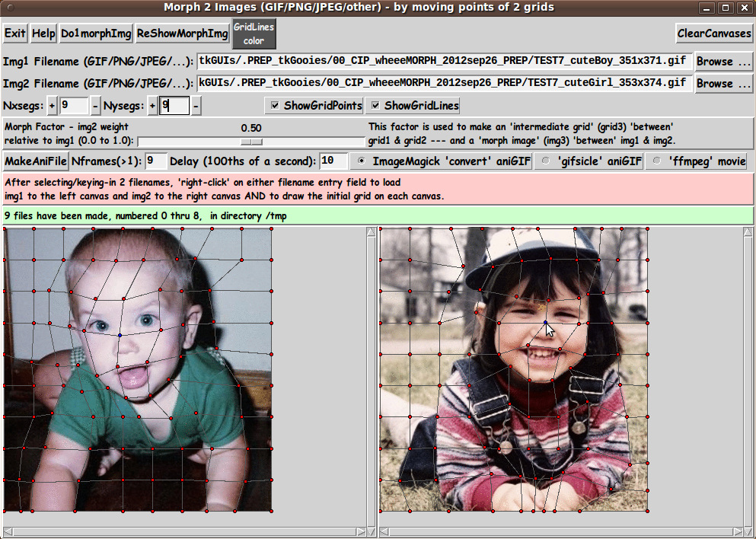Click the Morph Factor slider handle

click(x=252, y=142)
